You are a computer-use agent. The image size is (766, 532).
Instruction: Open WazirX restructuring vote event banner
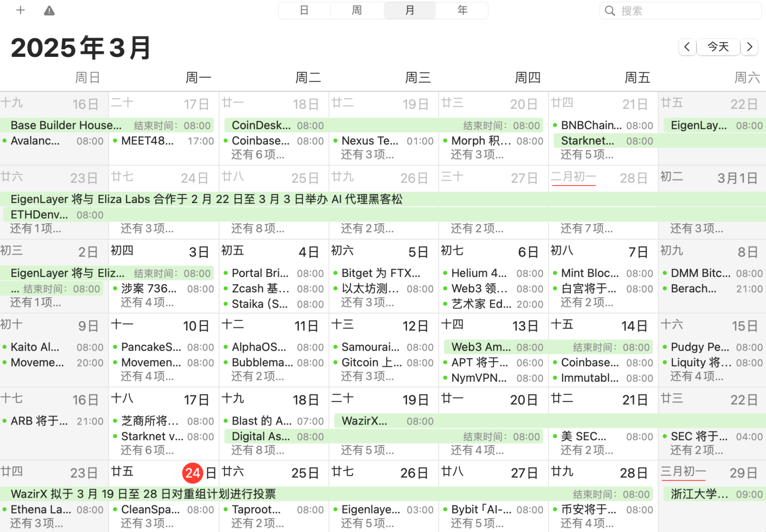[143, 494]
